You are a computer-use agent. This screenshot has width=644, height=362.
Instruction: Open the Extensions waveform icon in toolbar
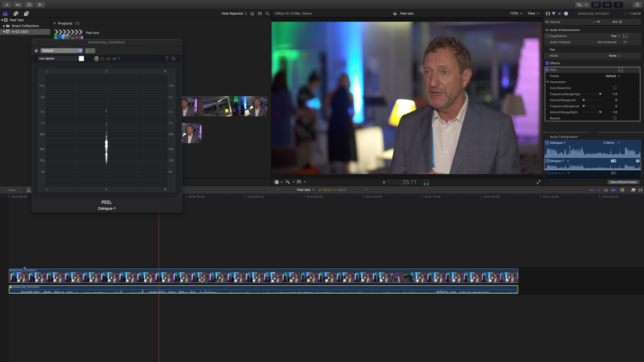click(40, 5)
